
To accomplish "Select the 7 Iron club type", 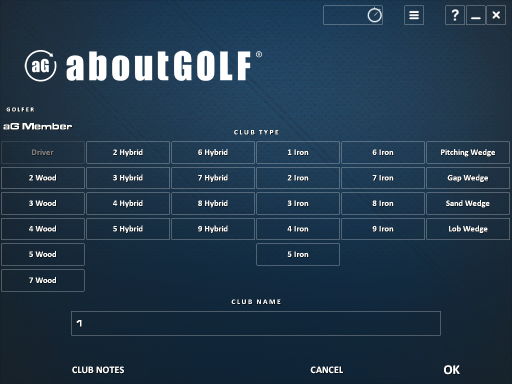I will click(383, 178).
